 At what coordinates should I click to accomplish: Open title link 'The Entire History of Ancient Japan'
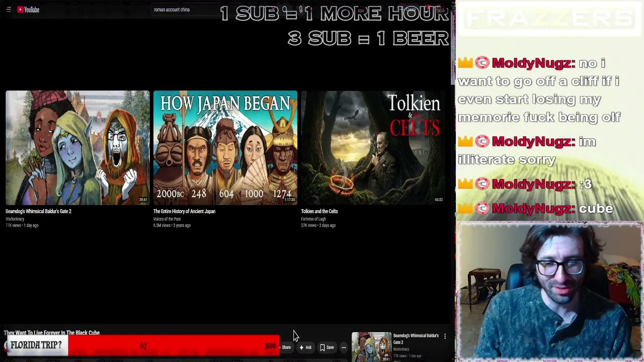pos(184,212)
